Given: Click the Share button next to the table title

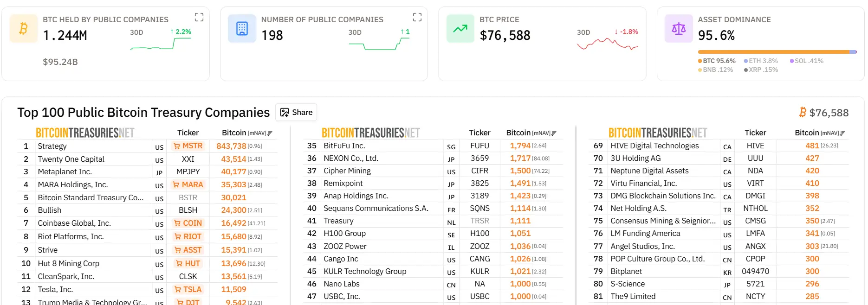Looking at the screenshot, I should click(296, 112).
